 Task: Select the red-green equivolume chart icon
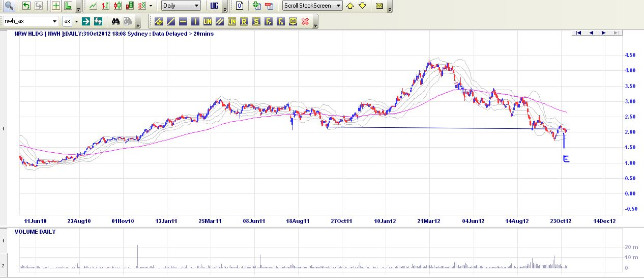[x=130, y=6]
